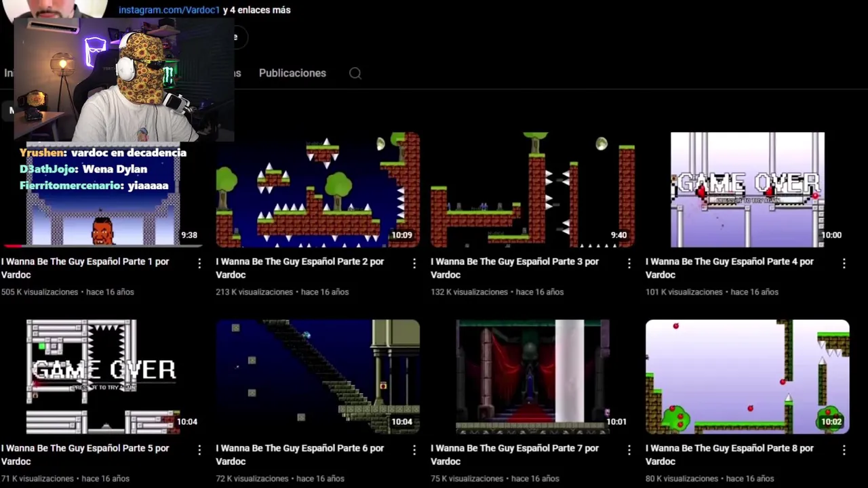Click '132 K visualizaciones' text
Screen dimensions: 868x488
coord(469,292)
